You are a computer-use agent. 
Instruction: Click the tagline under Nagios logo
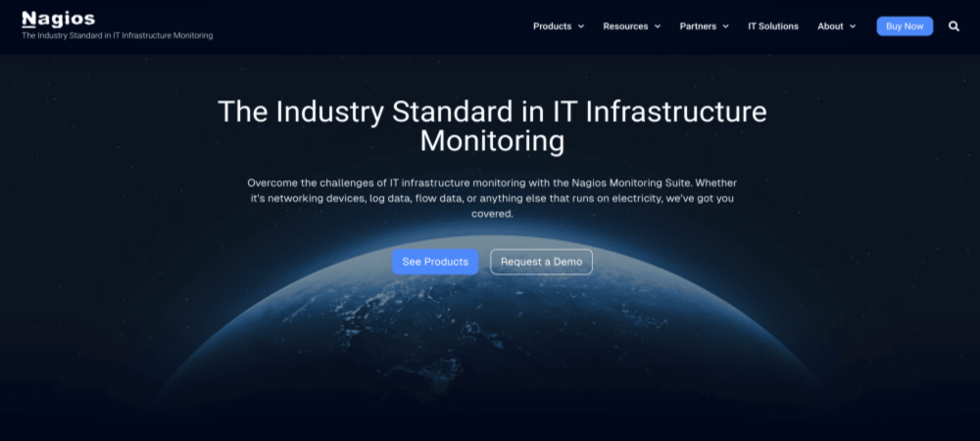(118, 35)
